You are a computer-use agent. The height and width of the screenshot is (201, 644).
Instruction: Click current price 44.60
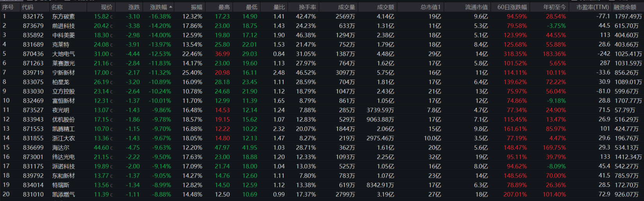(x=101, y=148)
